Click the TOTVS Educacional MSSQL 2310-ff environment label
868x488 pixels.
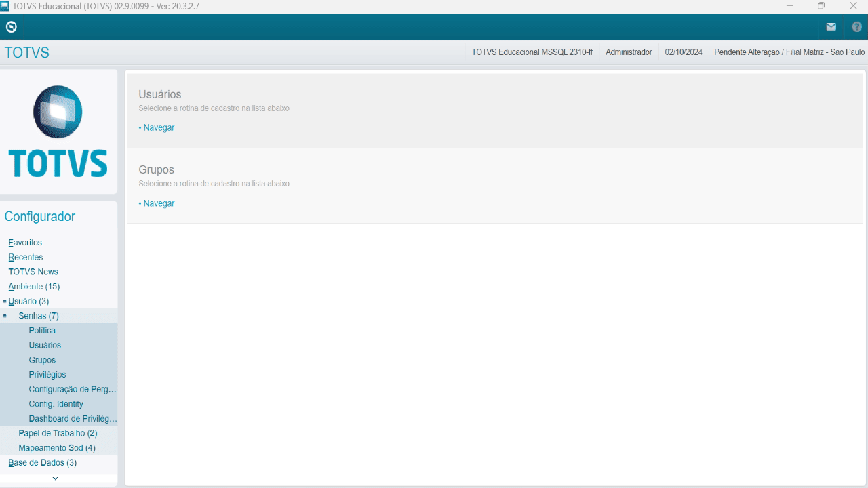click(532, 52)
